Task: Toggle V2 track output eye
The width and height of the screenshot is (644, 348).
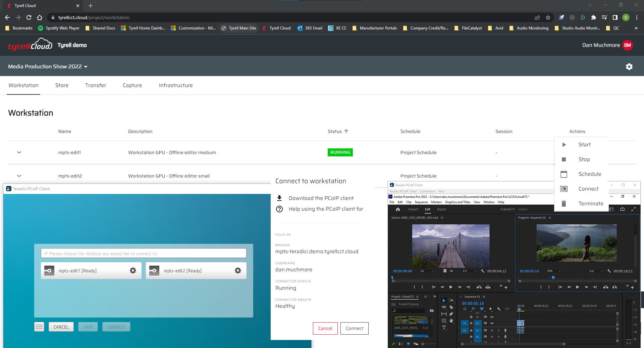Action: pos(492,317)
